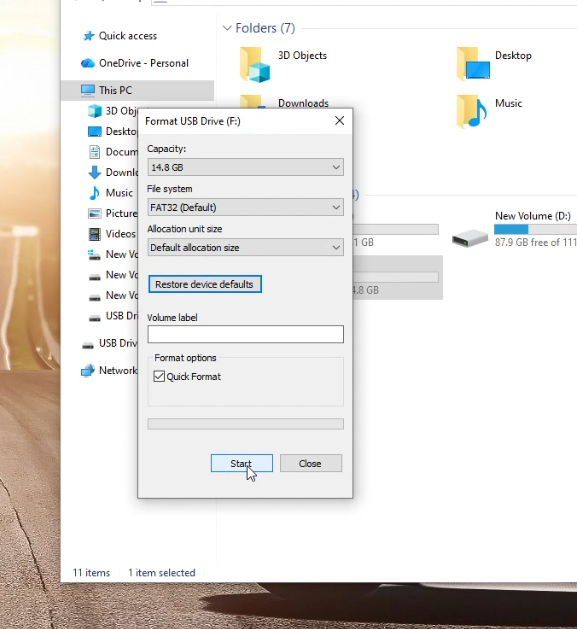
Task: Toggle the Quick Format checkbox
Action: coord(159,376)
